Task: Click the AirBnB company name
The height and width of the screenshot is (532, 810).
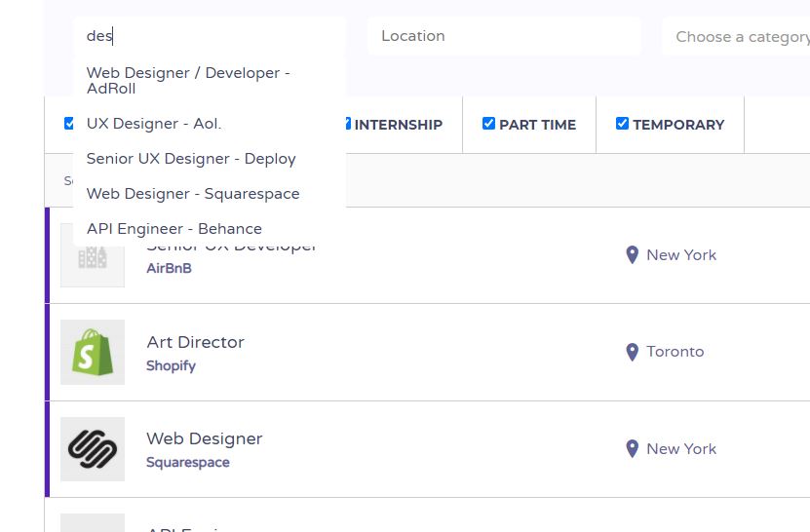Action: coord(169,268)
